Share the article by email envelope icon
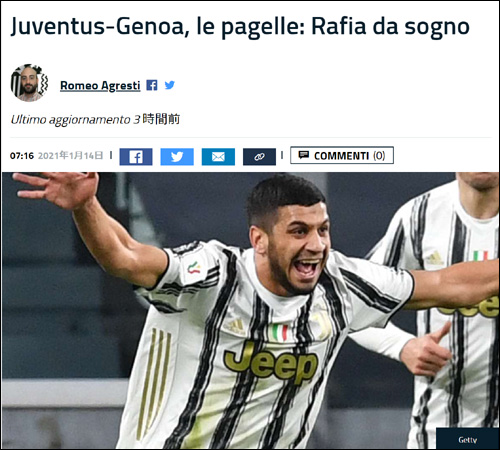 pos(218,157)
